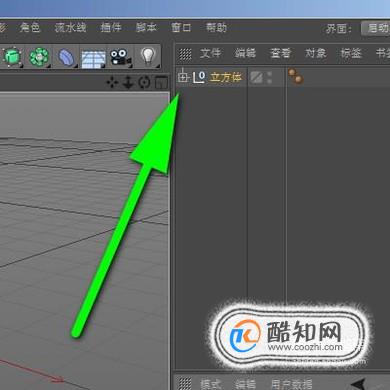
Task: Click the viewport zoom arrow icon
Action: point(128,82)
